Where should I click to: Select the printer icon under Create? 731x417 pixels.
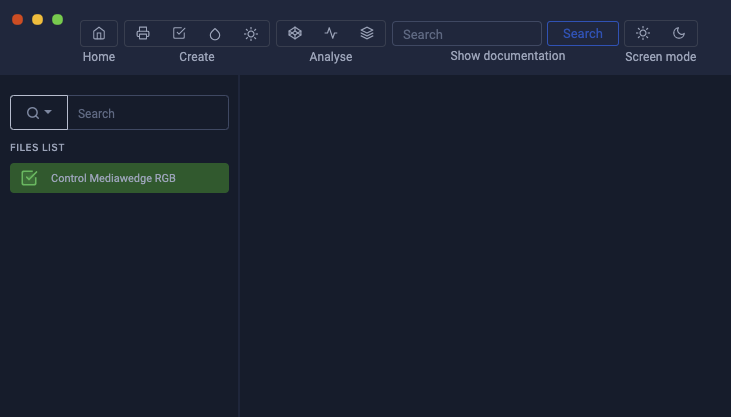(143, 34)
